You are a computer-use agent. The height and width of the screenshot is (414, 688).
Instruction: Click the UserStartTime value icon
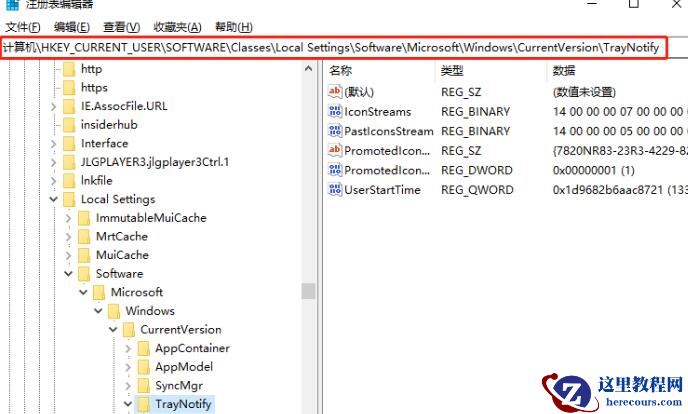click(x=335, y=189)
